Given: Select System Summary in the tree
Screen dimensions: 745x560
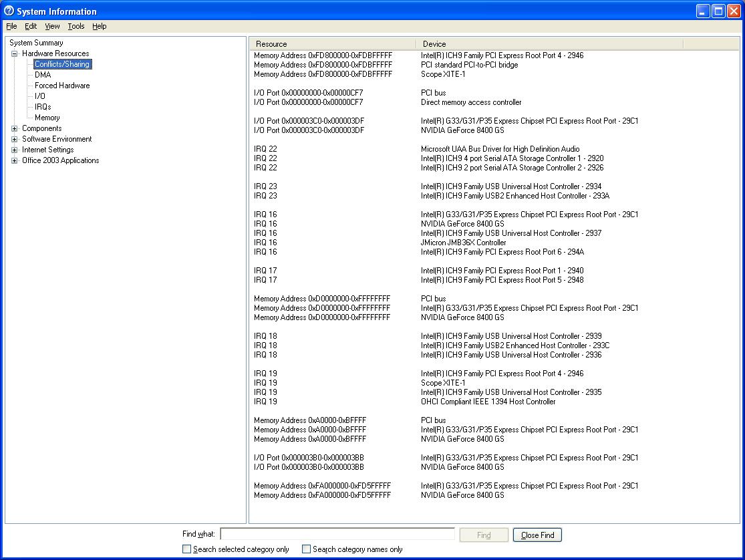Looking at the screenshot, I should point(36,43).
